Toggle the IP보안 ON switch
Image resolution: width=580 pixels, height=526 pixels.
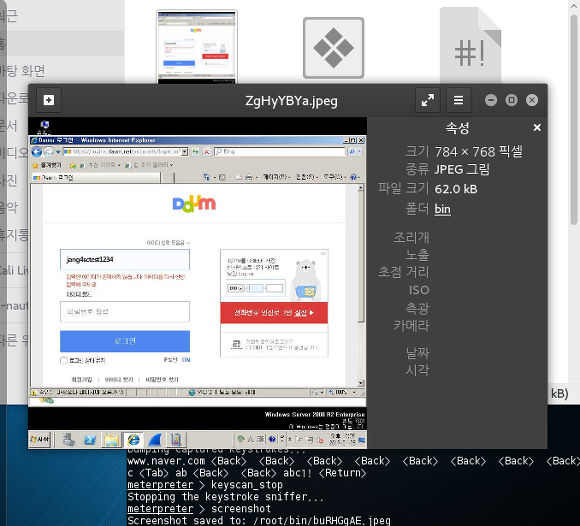[x=186, y=360]
